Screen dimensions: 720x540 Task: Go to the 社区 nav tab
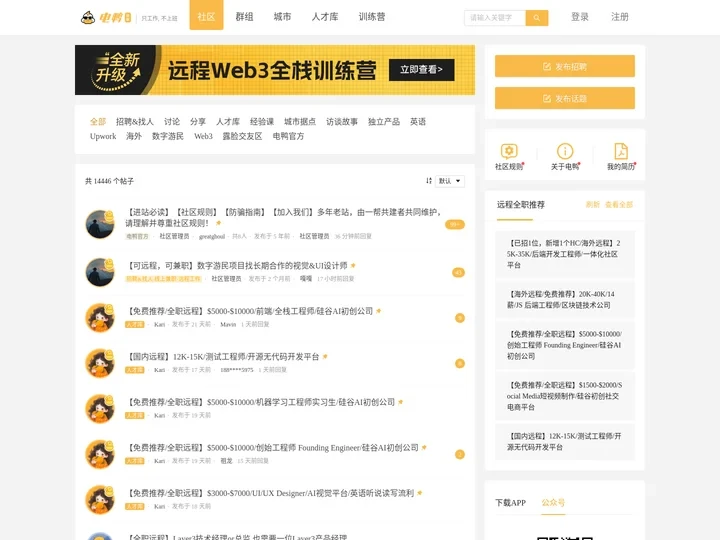pos(206,15)
